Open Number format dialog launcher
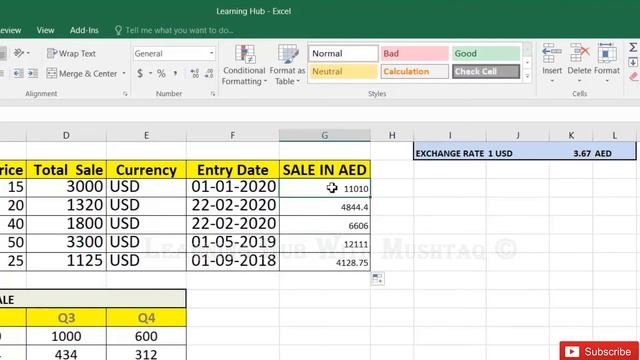The height and width of the screenshot is (360, 640). 213,94
